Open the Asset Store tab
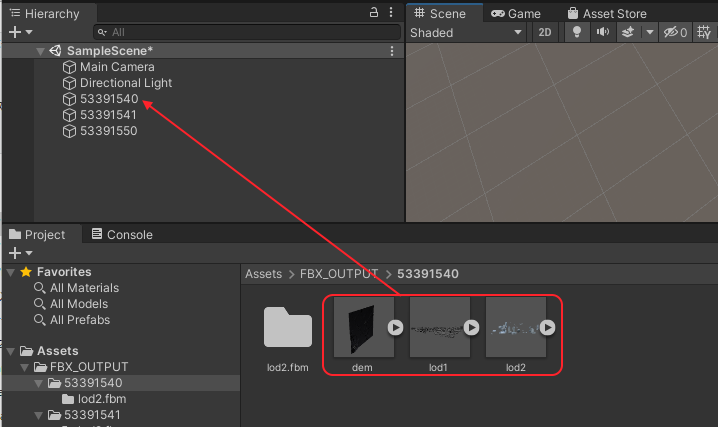This screenshot has width=720, height=430. pos(607,14)
